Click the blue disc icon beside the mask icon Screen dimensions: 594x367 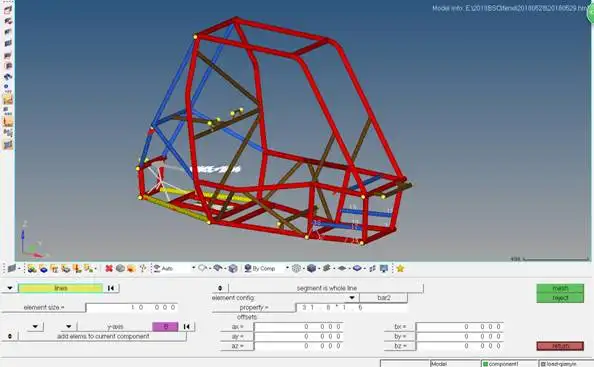pyautogui.click(x=43, y=269)
